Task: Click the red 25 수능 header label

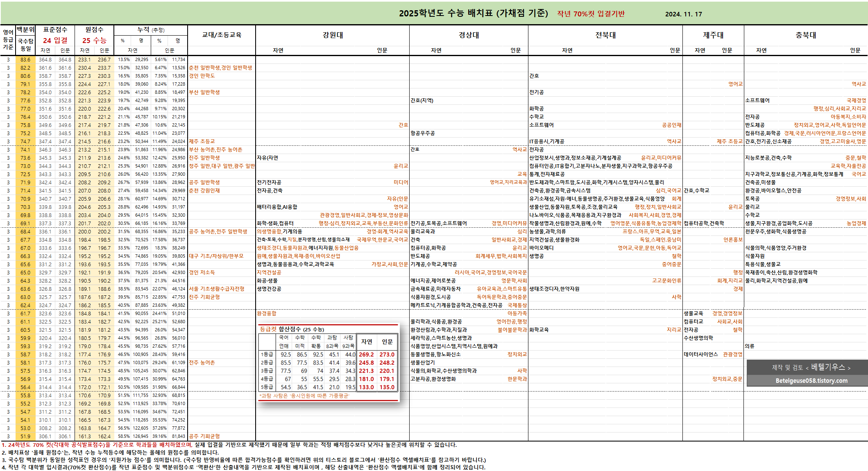Action: point(94,40)
